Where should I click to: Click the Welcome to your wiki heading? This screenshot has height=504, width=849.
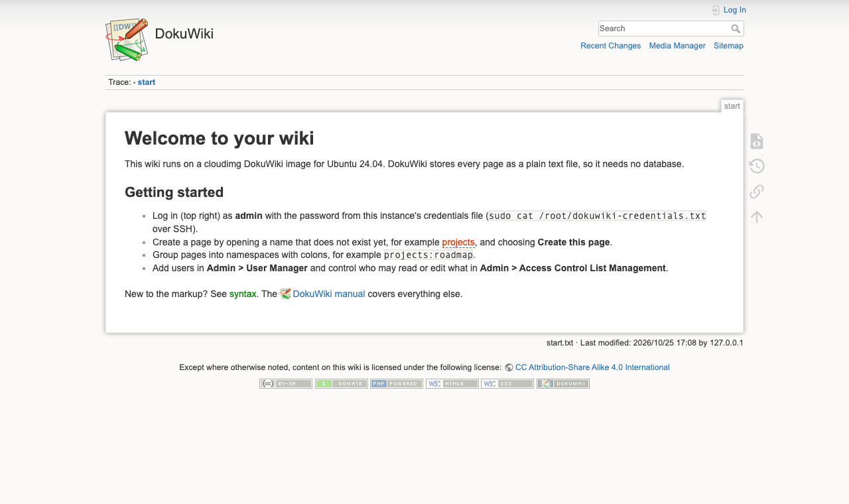tap(220, 138)
